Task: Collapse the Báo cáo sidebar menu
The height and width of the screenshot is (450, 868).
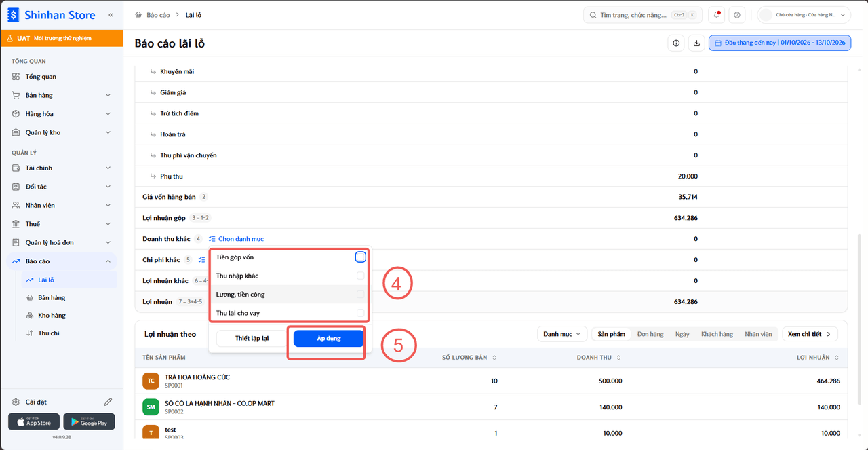Action: click(x=62, y=261)
